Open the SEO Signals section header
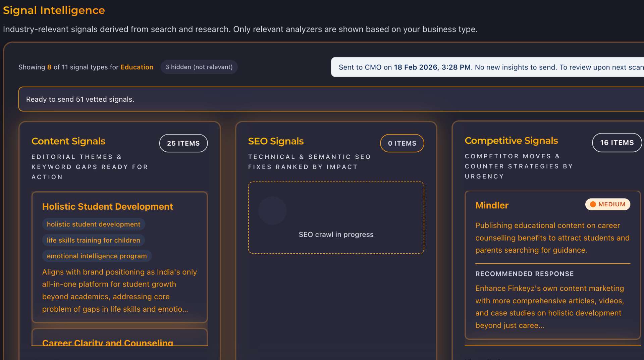This screenshot has height=360, width=644. [275, 141]
